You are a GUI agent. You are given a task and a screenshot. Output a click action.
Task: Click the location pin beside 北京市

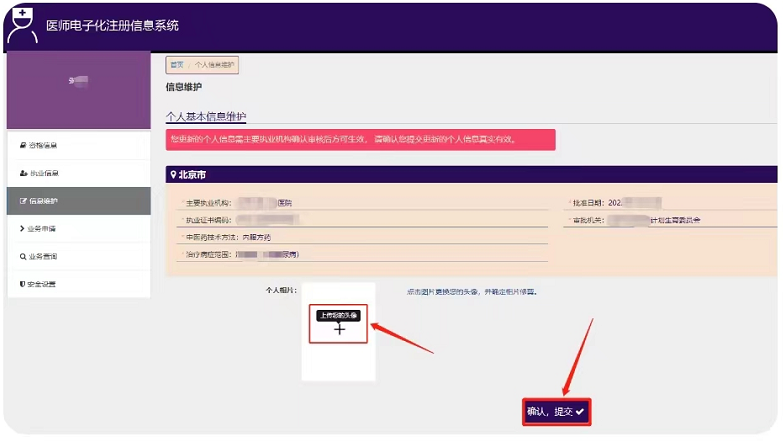[x=173, y=175]
